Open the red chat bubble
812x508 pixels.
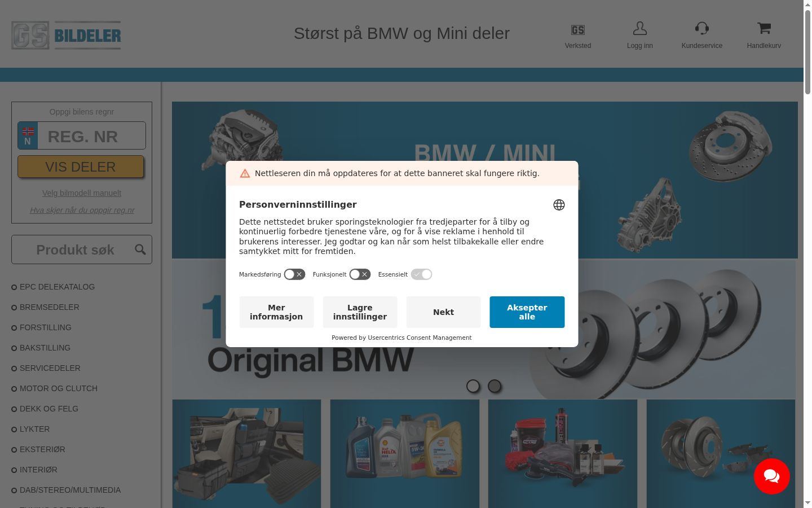click(771, 476)
